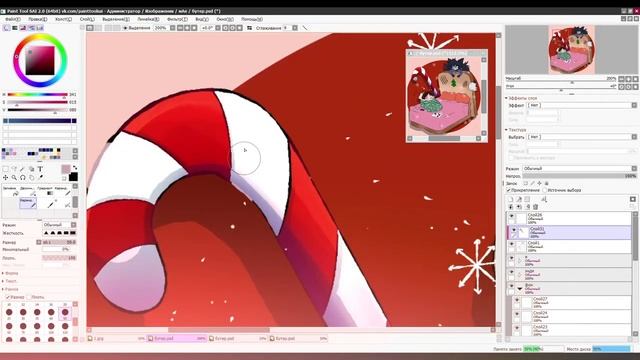The width and height of the screenshot is (640, 360).
Task: Open the Холст menu
Action: click(63, 19)
